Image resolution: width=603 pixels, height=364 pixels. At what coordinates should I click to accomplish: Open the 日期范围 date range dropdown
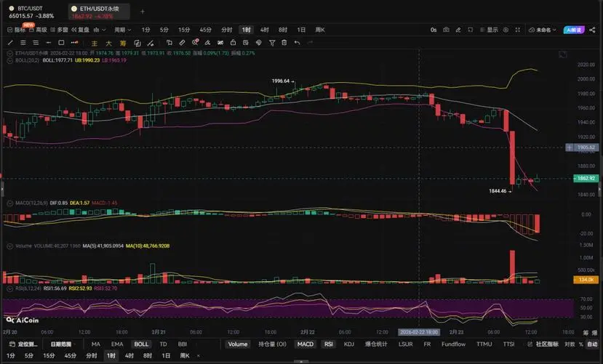[x=63, y=344]
